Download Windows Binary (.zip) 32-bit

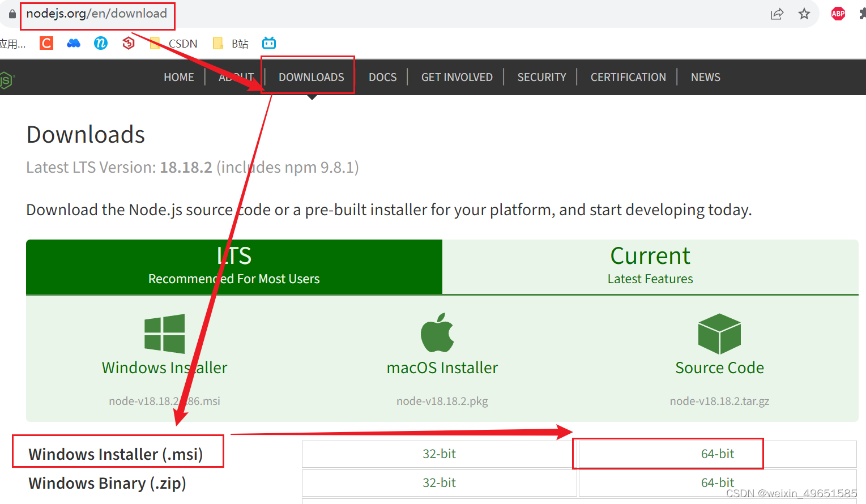440,482
